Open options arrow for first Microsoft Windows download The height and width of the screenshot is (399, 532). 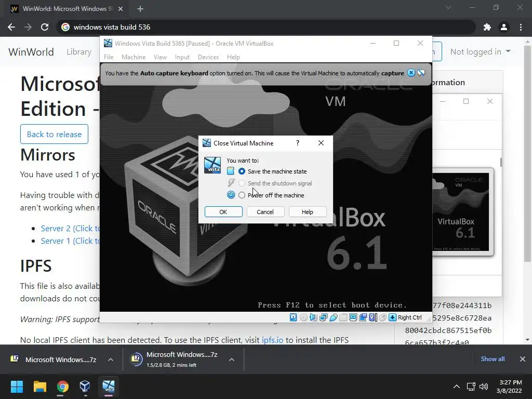pos(110,360)
